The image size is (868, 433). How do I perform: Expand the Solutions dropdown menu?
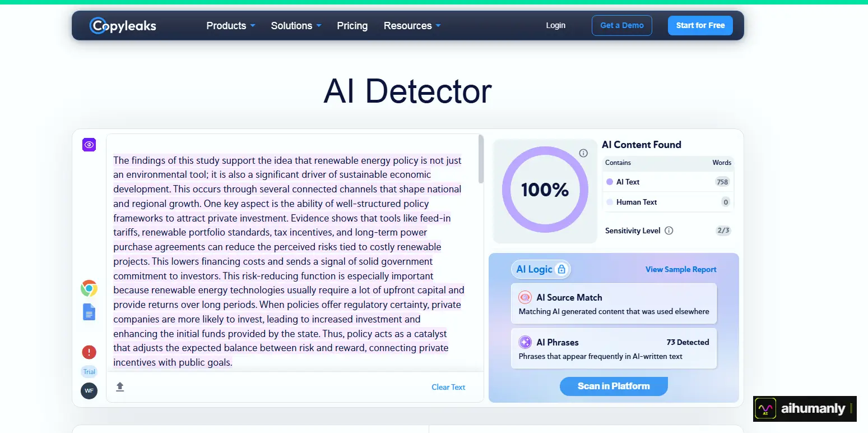tap(296, 26)
